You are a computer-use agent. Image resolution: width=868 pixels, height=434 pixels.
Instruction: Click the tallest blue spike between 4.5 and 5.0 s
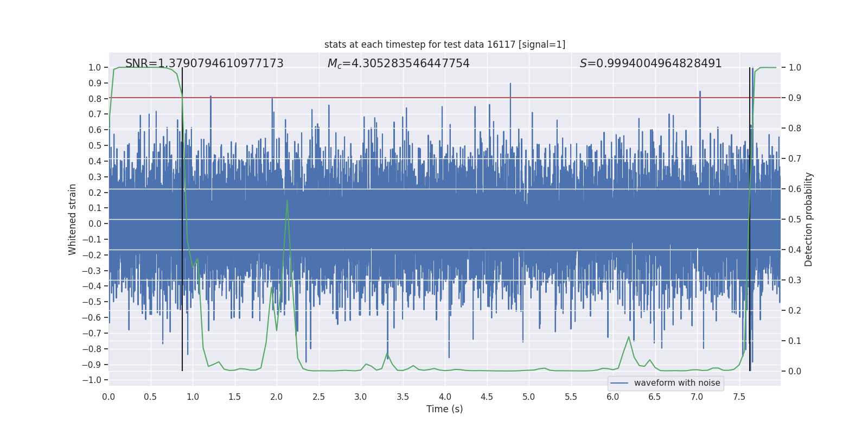click(x=510, y=85)
